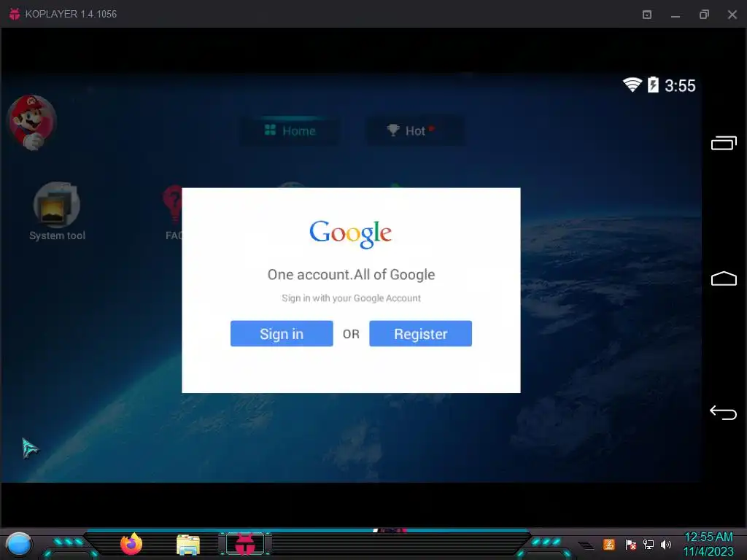
Task: Select the KOPLAYER taskbar button
Action: pyautogui.click(x=245, y=544)
